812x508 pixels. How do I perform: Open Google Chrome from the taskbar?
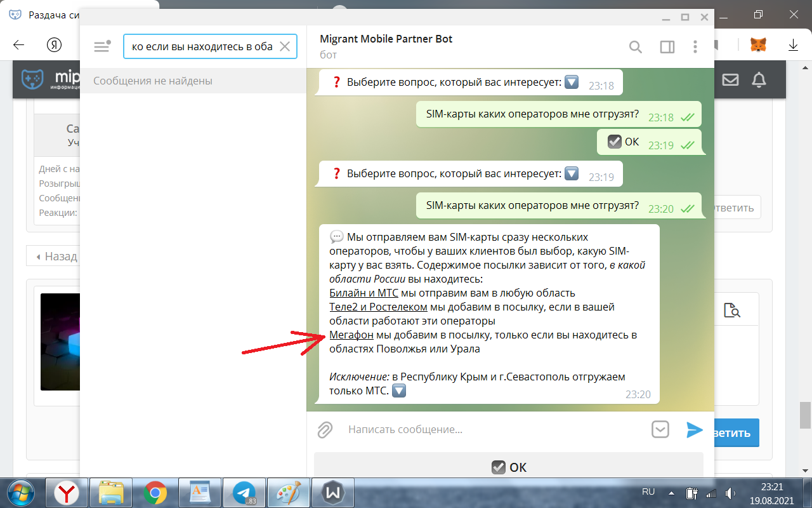click(155, 493)
